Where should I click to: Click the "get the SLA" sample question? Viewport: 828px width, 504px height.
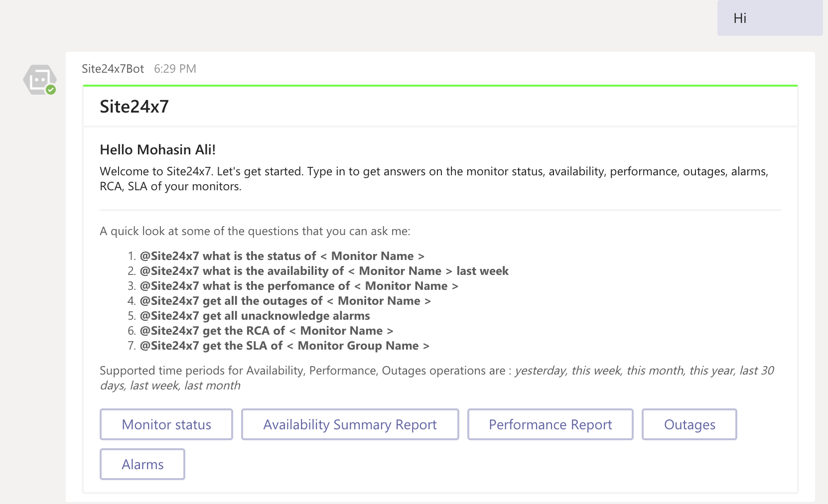click(284, 346)
